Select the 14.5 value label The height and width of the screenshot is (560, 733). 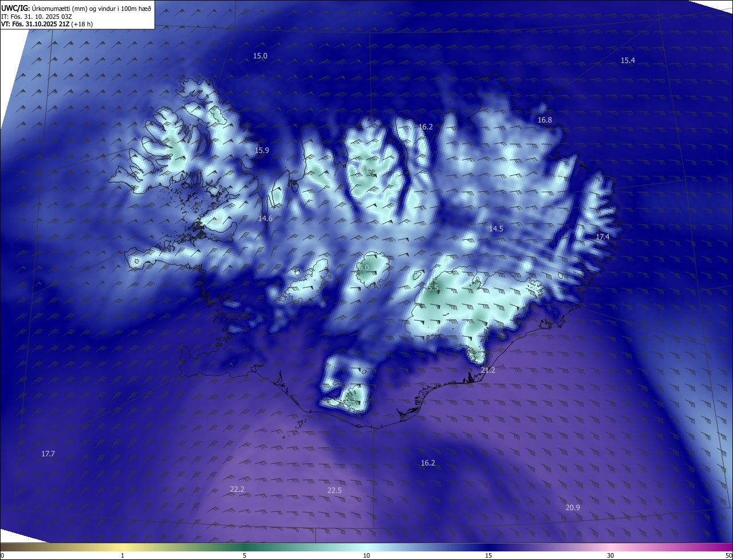click(x=496, y=228)
